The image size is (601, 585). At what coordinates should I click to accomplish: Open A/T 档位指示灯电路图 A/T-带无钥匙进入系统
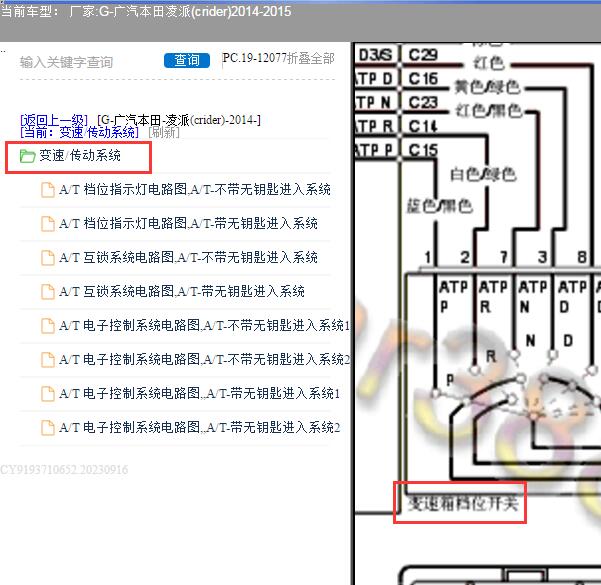188,223
